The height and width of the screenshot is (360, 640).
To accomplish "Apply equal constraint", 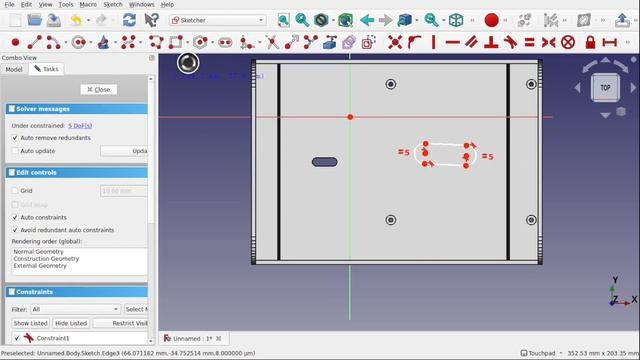I will (529, 42).
